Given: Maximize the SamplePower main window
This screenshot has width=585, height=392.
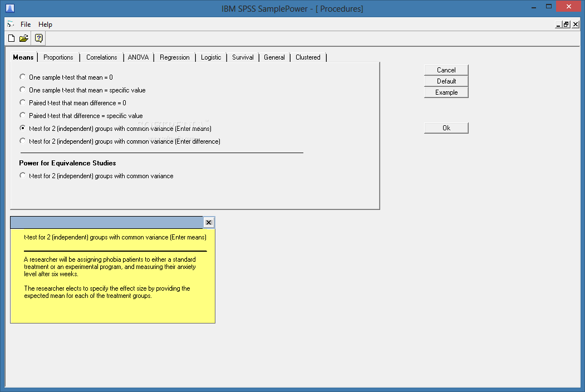Looking at the screenshot, I should tap(548, 7).
